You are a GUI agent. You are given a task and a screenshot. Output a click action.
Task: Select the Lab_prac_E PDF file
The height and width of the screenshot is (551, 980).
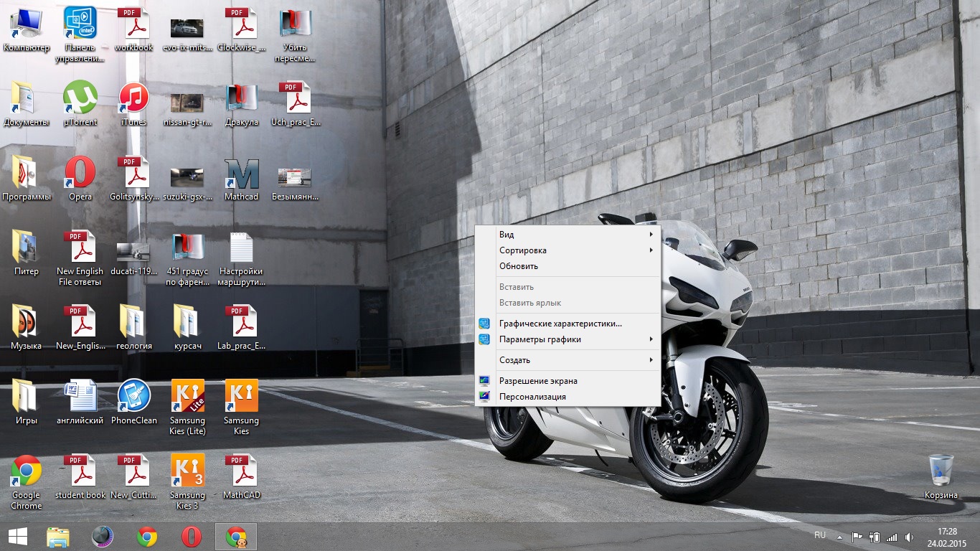[242, 329]
